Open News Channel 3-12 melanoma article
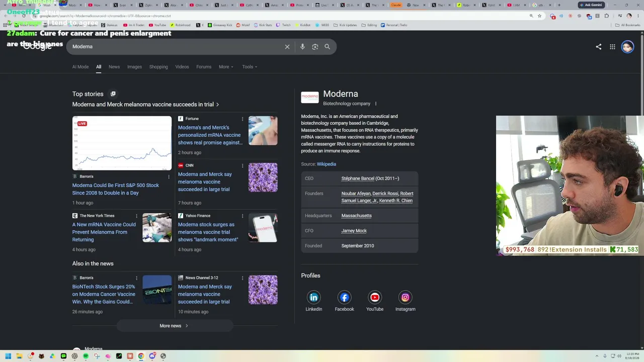The width and height of the screenshot is (644, 362). [x=205, y=294]
